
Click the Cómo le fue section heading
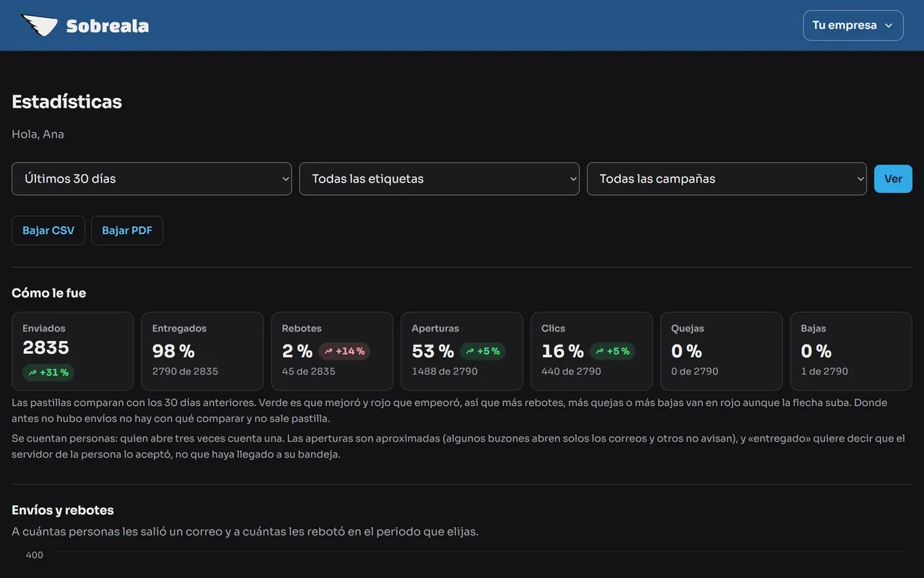point(49,293)
